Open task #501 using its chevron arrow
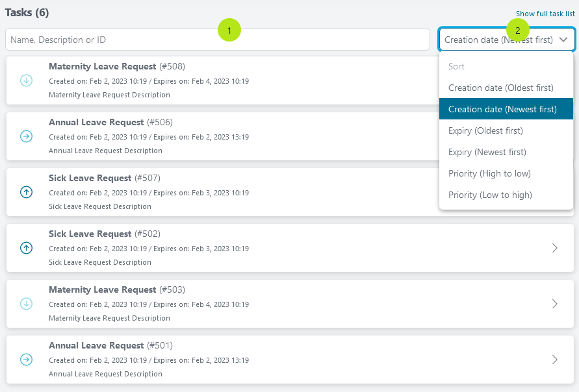The image size is (579, 392). (554, 360)
